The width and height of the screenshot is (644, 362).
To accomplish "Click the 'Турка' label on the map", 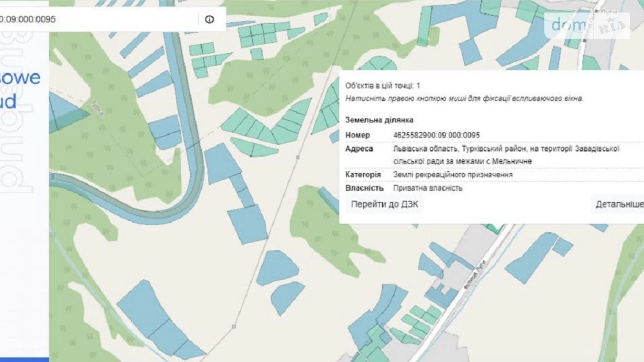I will pyautogui.click(x=97, y=108).
